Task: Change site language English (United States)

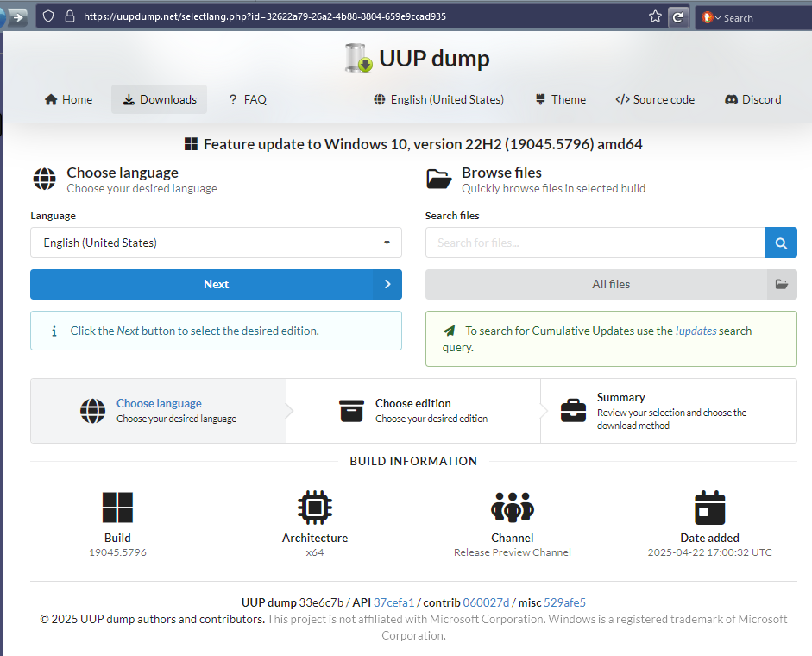Action: [438, 99]
